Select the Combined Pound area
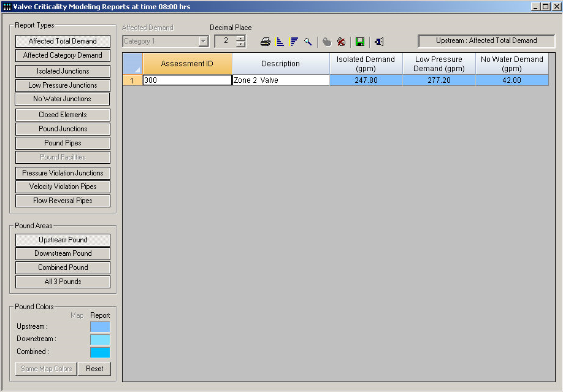The image size is (563, 392). (x=63, y=267)
